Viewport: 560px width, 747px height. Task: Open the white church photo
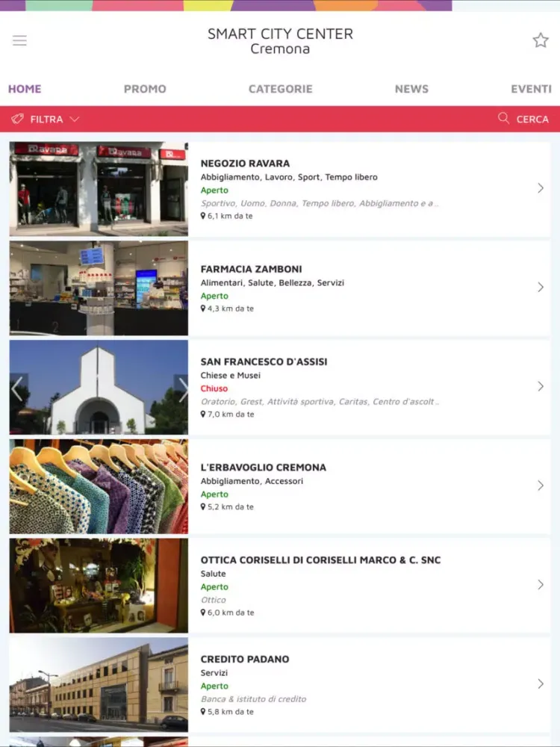99,387
